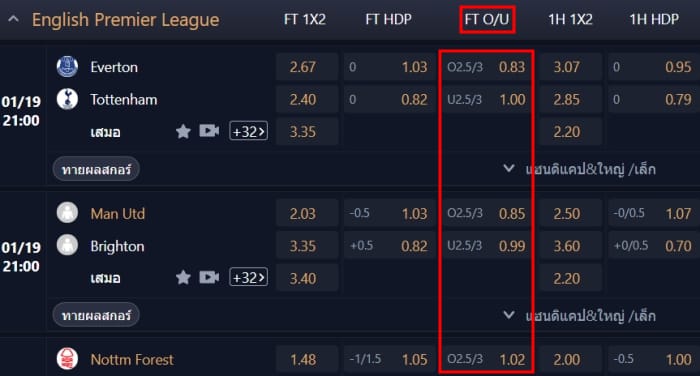The width and height of the screenshot is (700, 376).
Task: Open correct score bet for Everton match
Action: [x=96, y=169]
